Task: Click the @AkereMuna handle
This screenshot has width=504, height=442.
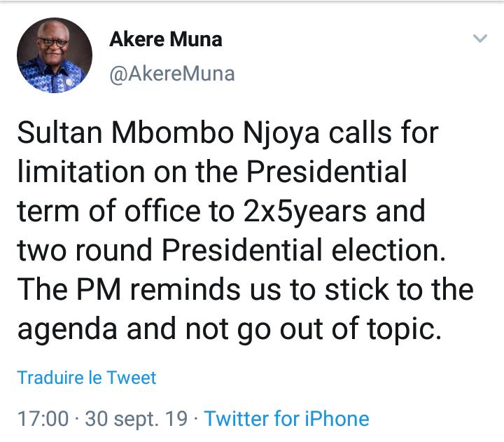Action: (x=172, y=74)
